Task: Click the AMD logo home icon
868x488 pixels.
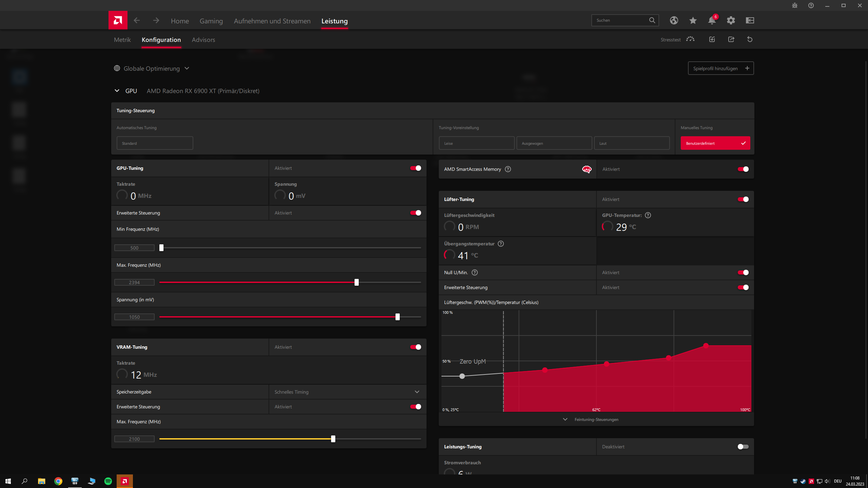Action: (x=118, y=20)
